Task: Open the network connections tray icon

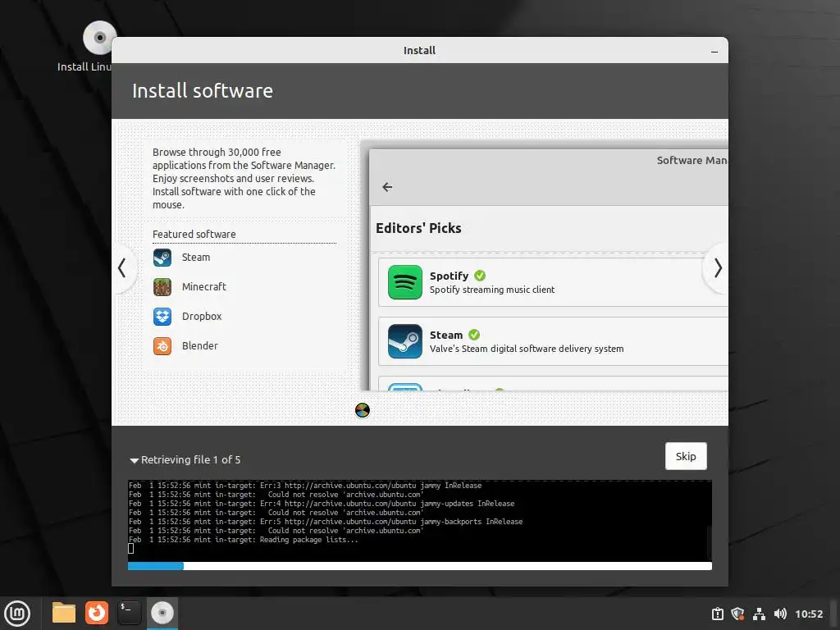Action: click(759, 614)
